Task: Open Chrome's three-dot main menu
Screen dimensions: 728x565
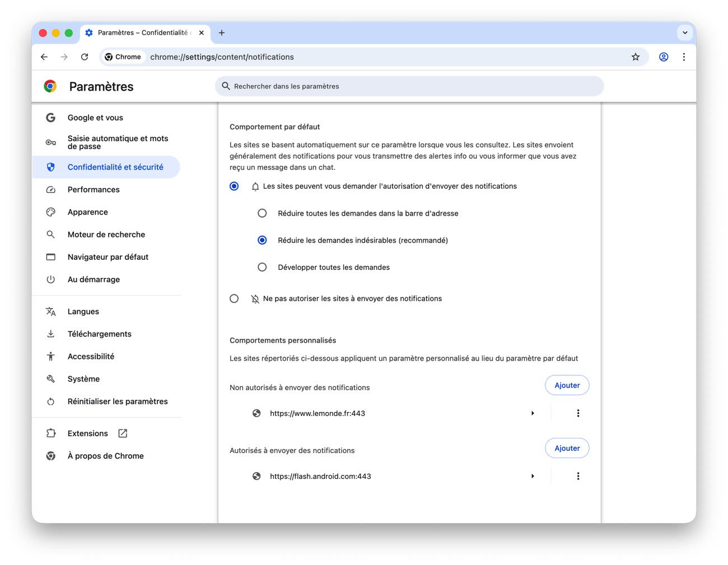Action: click(684, 57)
